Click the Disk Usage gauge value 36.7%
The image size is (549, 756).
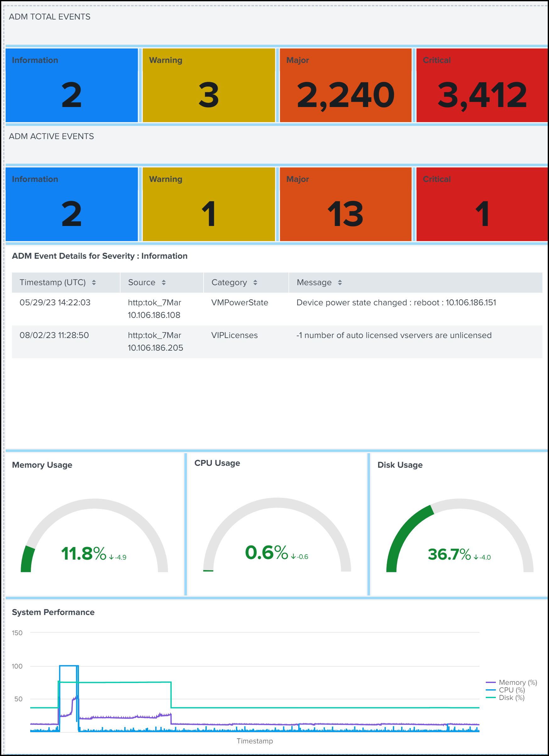[449, 554]
